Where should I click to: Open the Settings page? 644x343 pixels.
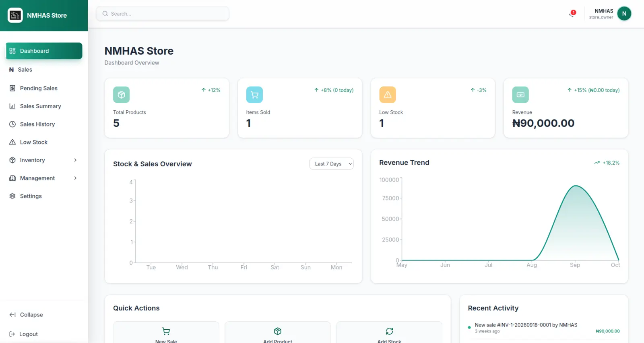point(44,196)
